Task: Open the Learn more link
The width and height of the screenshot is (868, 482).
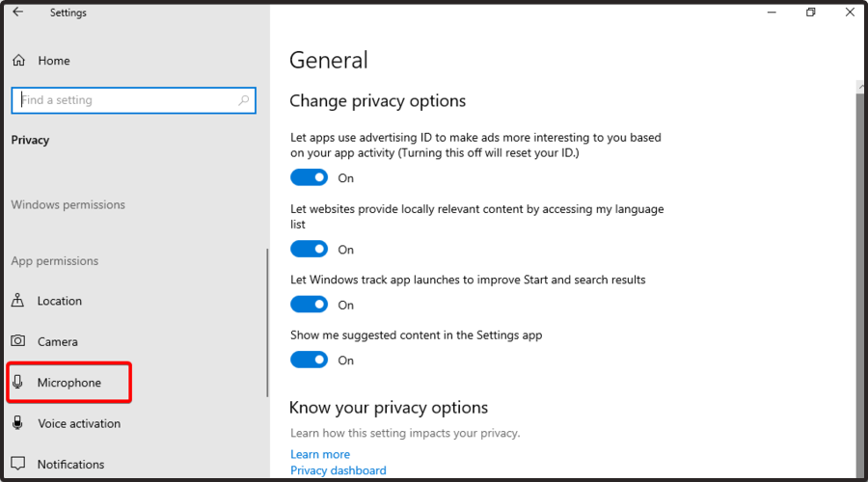Action: click(x=320, y=454)
